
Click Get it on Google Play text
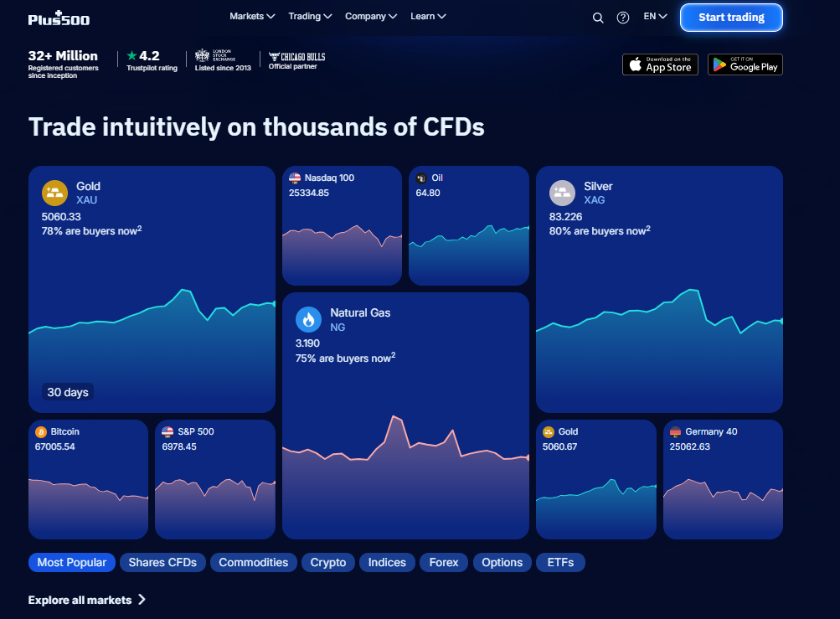pos(754,64)
